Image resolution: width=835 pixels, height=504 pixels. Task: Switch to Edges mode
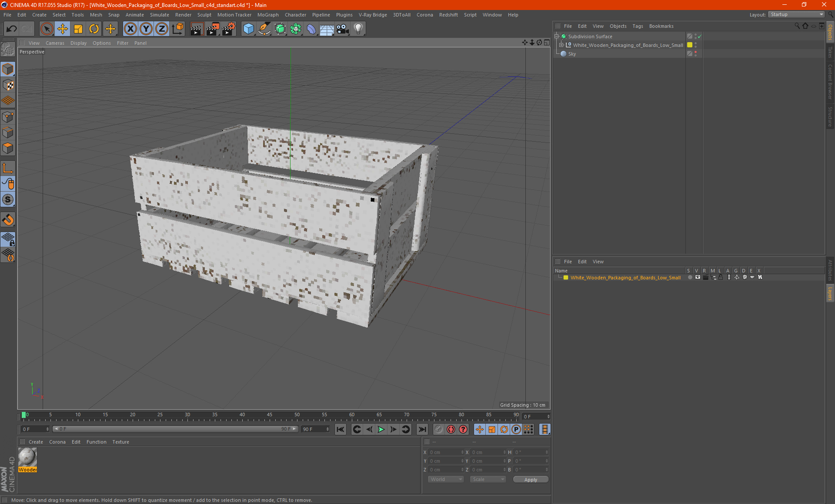point(8,133)
